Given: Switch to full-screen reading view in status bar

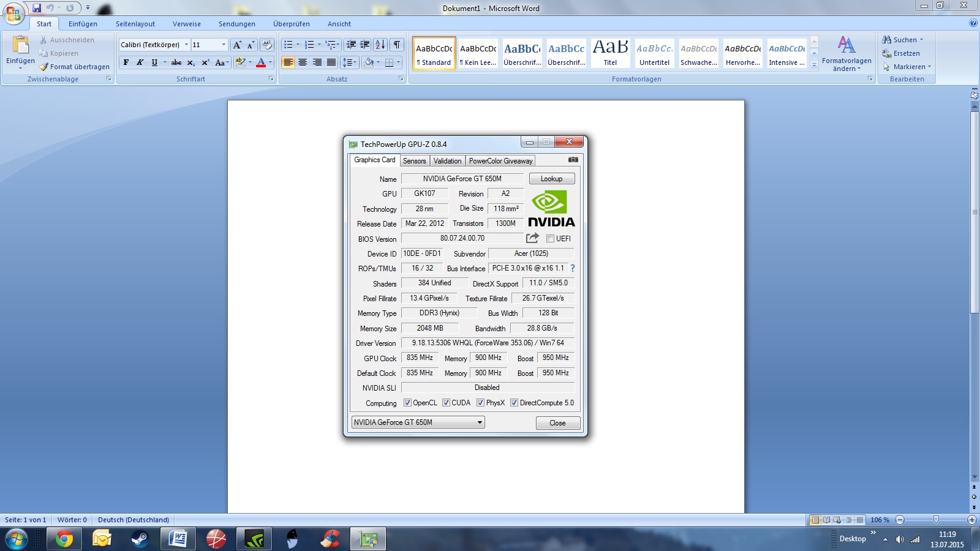Looking at the screenshot, I should point(826,520).
